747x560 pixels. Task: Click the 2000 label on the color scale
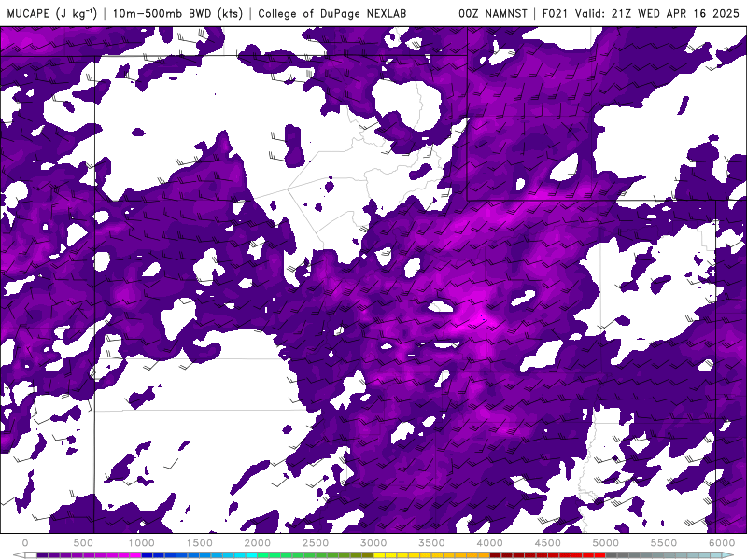[x=258, y=543]
